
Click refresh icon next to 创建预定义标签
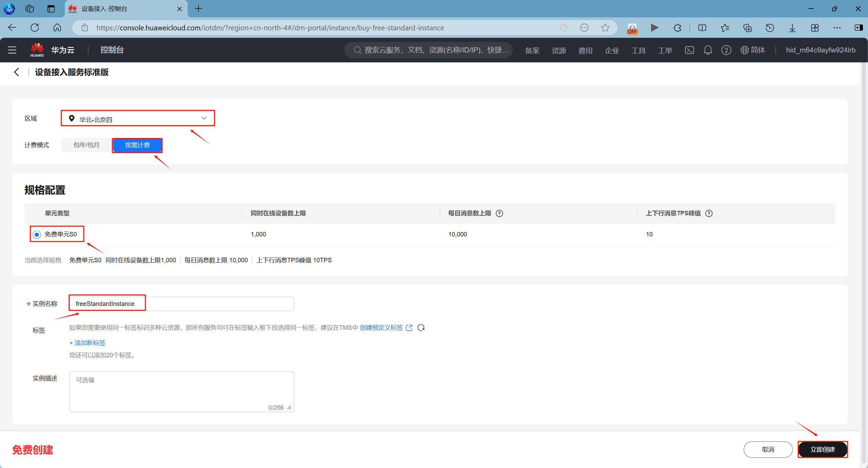(421, 328)
